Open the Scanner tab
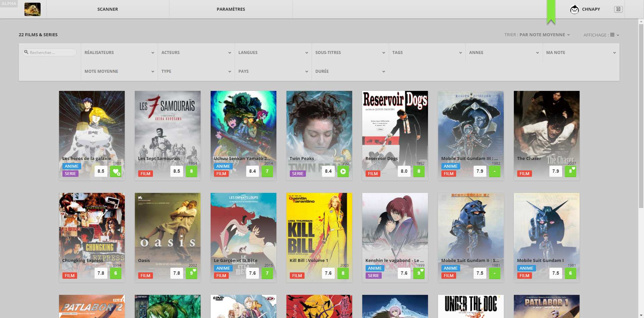 pyautogui.click(x=108, y=9)
